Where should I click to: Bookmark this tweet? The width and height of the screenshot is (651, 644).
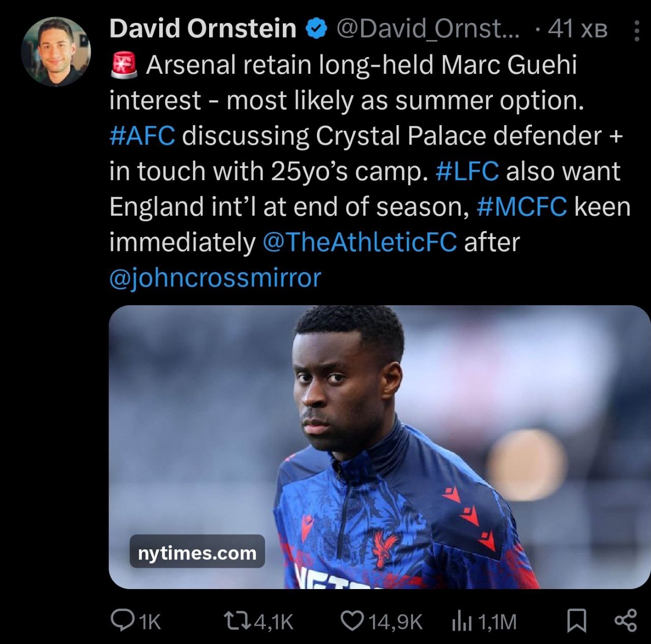(577, 621)
